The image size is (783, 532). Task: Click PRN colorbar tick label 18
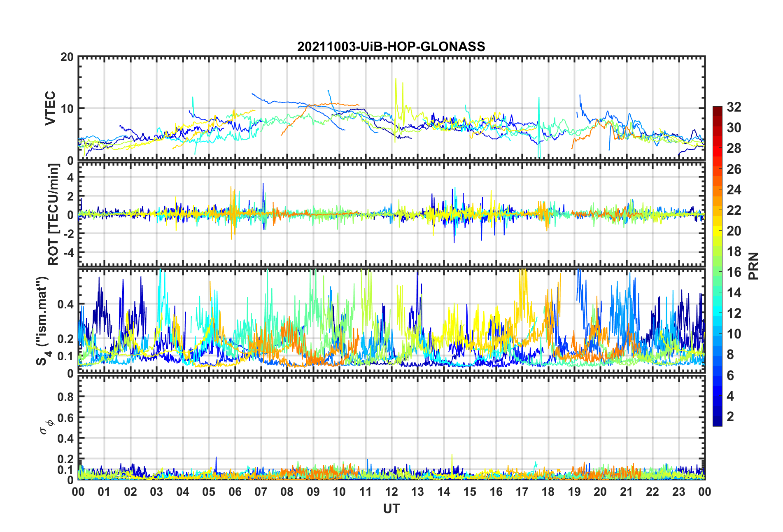[x=734, y=251]
